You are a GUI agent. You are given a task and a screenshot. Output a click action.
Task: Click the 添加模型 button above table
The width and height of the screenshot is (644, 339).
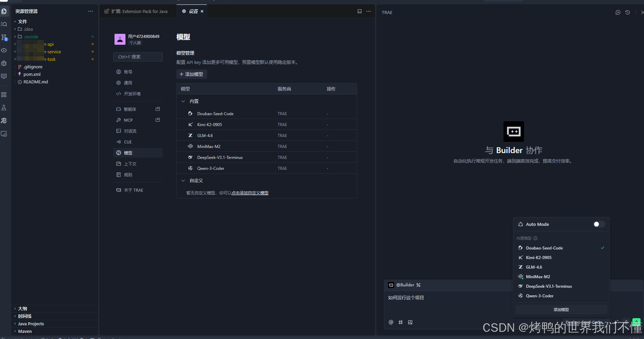tap(191, 74)
